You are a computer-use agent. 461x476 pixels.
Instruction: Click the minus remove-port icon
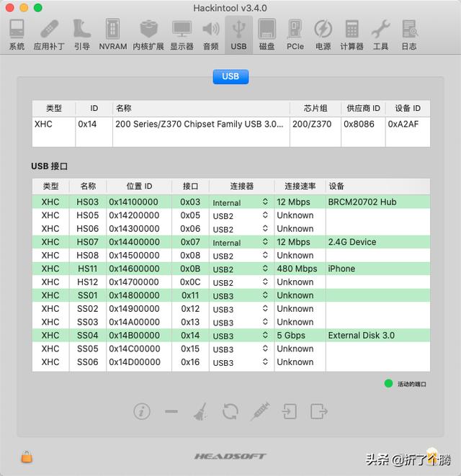[171, 412]
